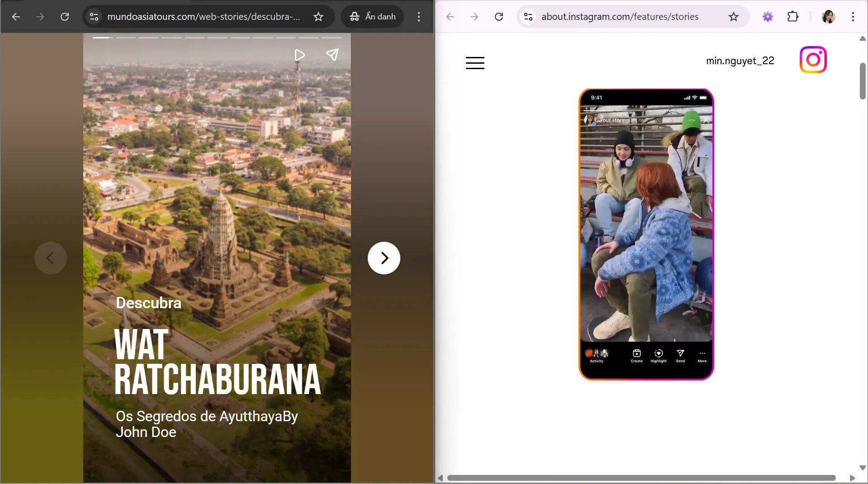Advance the story with the next arrow button

click(x=384, y=258)
